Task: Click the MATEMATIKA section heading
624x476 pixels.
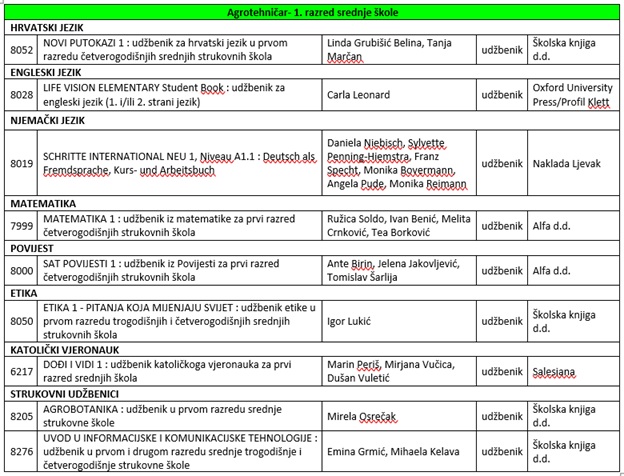Action: 43,204
